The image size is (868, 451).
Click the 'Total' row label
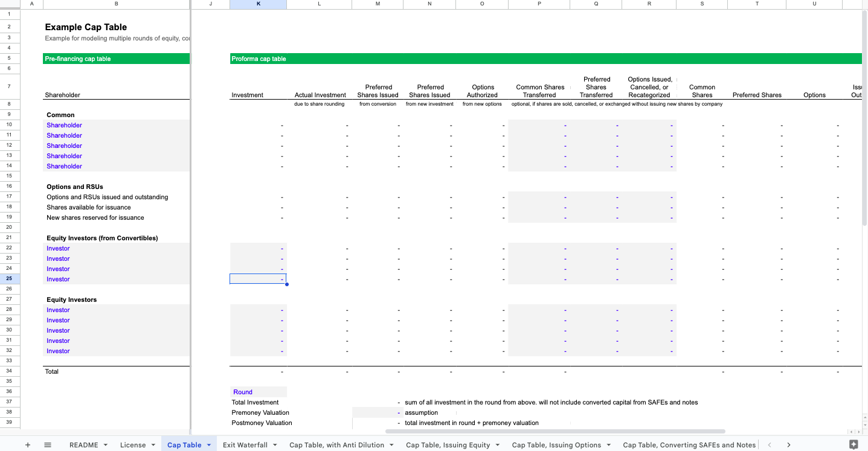pos(52,371)
